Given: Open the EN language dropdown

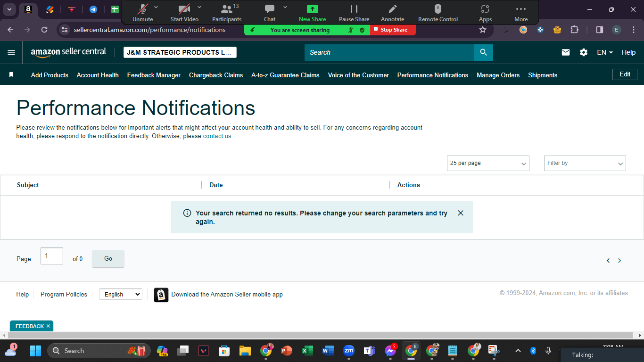Looking at the screenshot, I should point(605,52).
